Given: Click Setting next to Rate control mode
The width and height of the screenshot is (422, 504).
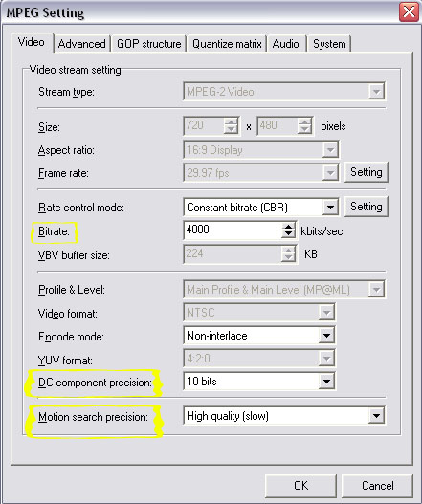Looking at the screenshot, I should click(366, 207).
